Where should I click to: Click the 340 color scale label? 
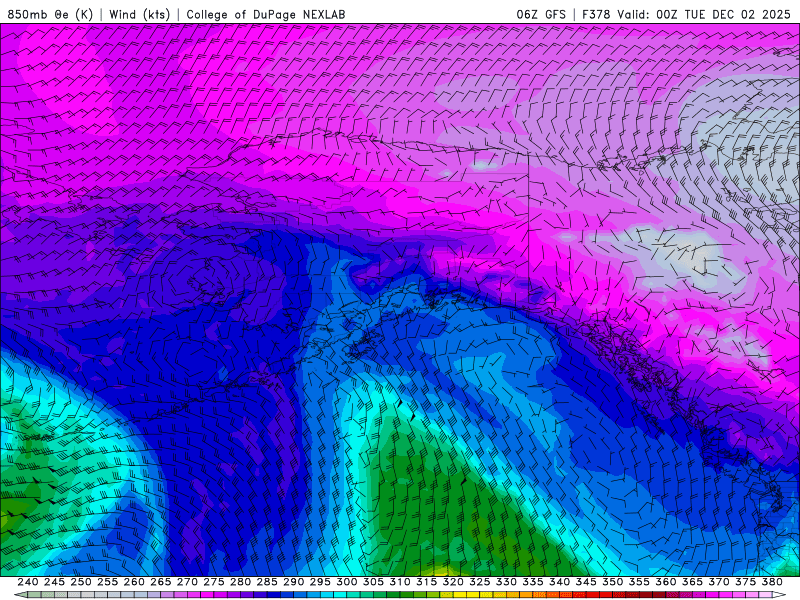click(x=559, y=582)
